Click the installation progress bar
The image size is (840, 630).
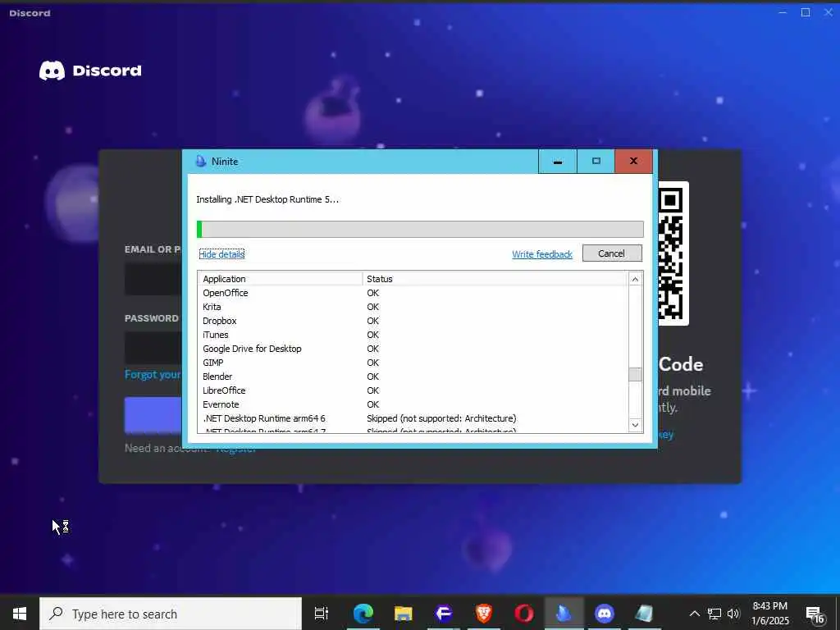click(420, 229)
